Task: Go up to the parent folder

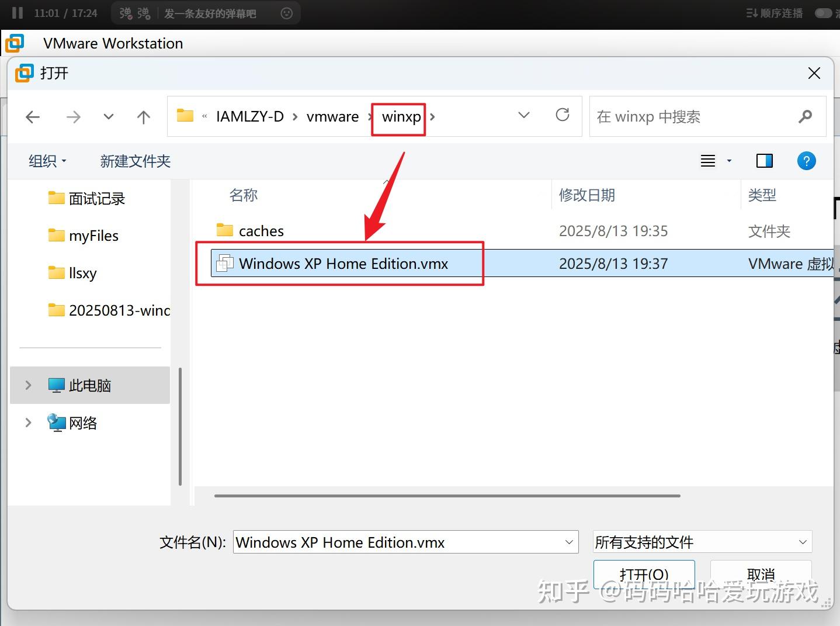Action: tap(143, 116)
